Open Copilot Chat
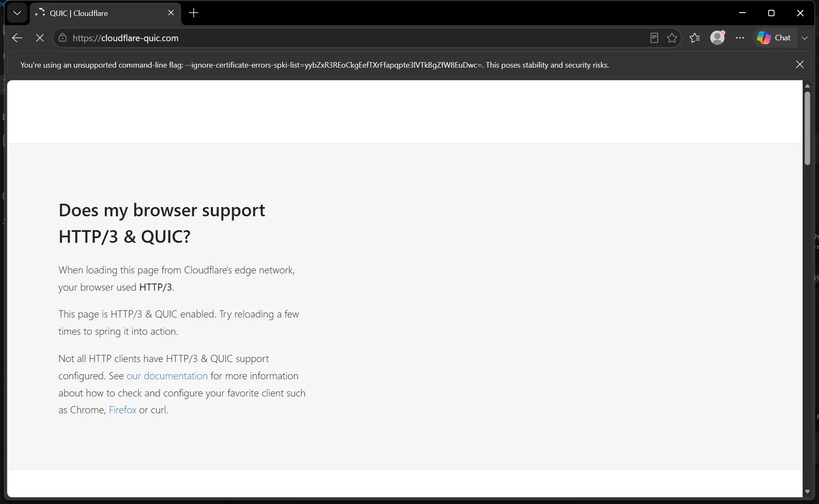819x504 pixels. tap(774, 38)
